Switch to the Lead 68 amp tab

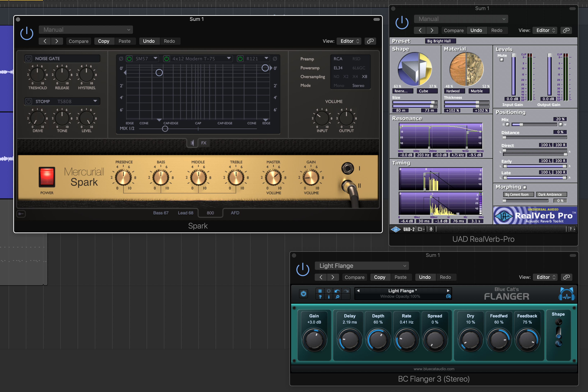click(x=185, y=213)
